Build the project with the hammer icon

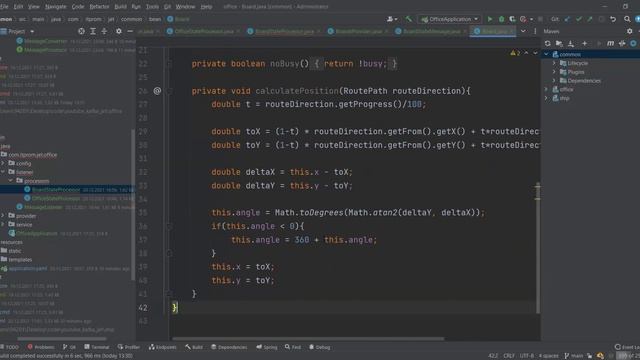pyautogui.click(x=409, y=19)
